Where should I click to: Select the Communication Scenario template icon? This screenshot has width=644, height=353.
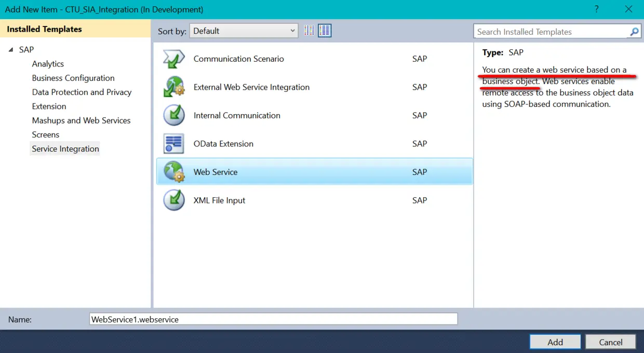point(174,59)
